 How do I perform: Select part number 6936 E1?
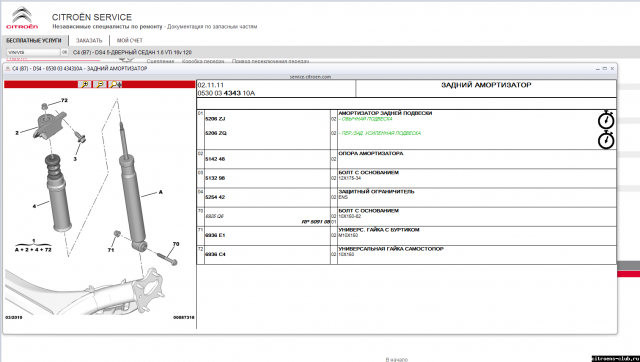tap(215, 235)
